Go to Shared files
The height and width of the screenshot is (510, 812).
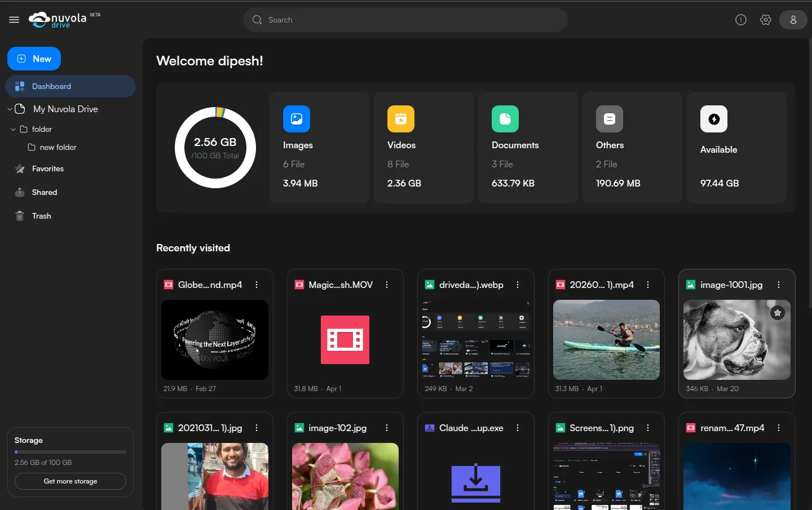click(45, 192)
